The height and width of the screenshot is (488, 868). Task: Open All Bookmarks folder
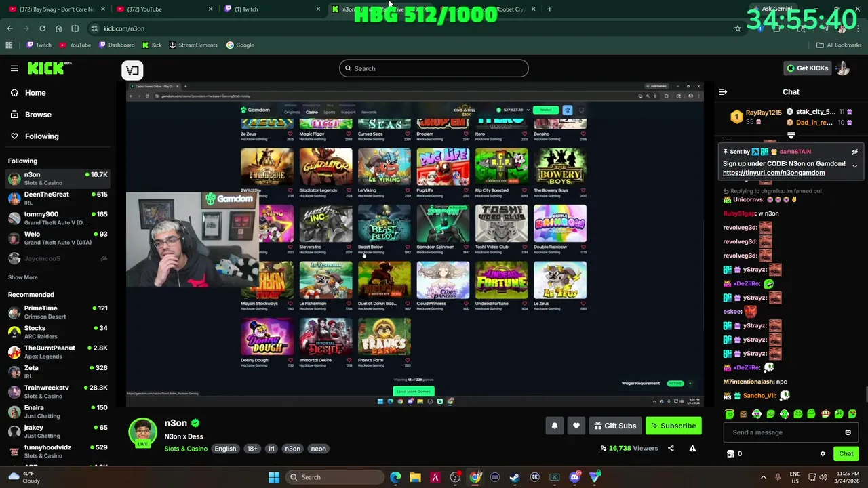pos(839,45)
